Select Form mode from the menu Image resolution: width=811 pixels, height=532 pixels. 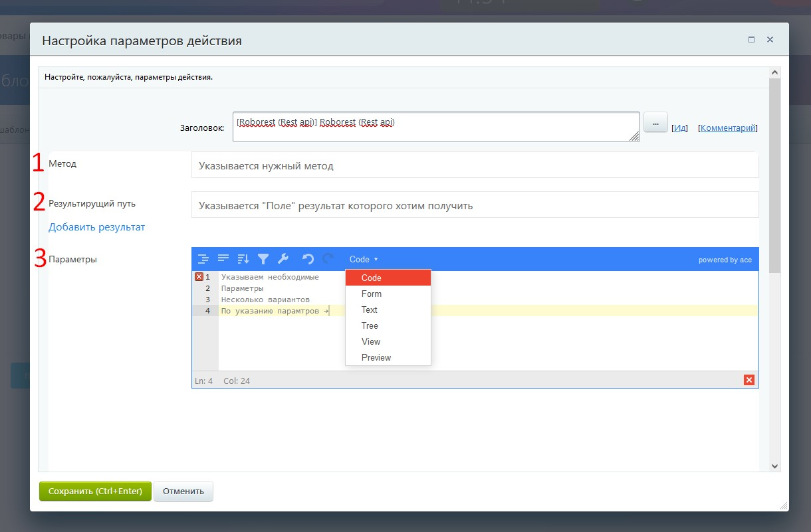point(372,294)
